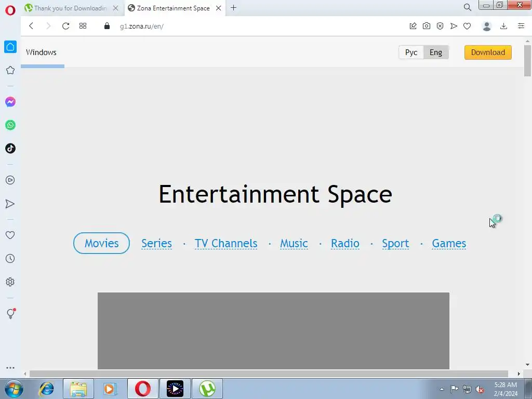Open the tab search magnifier
The width and height of the screenshot is (532, 399).
click(x=468, y=7)
